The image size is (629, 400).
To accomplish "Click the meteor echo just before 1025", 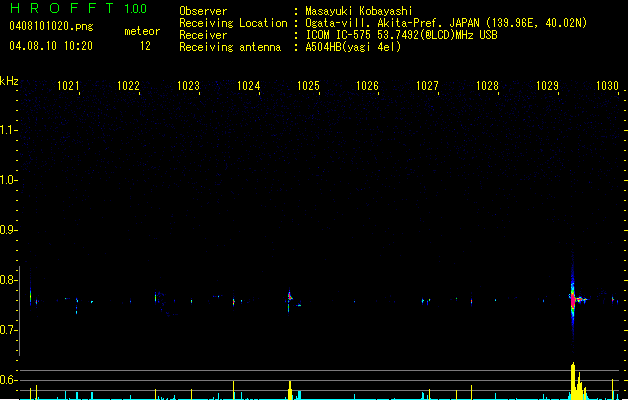I will point(290,299).
